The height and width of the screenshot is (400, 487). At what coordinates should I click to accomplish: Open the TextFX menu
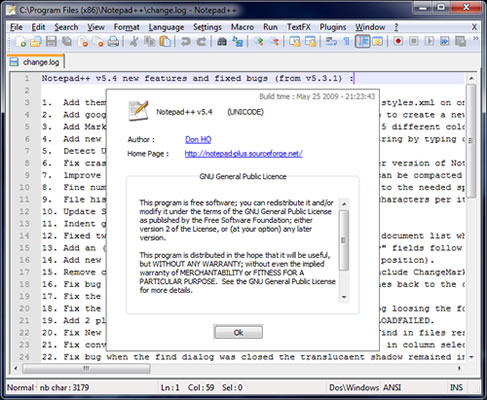[299, 27]
